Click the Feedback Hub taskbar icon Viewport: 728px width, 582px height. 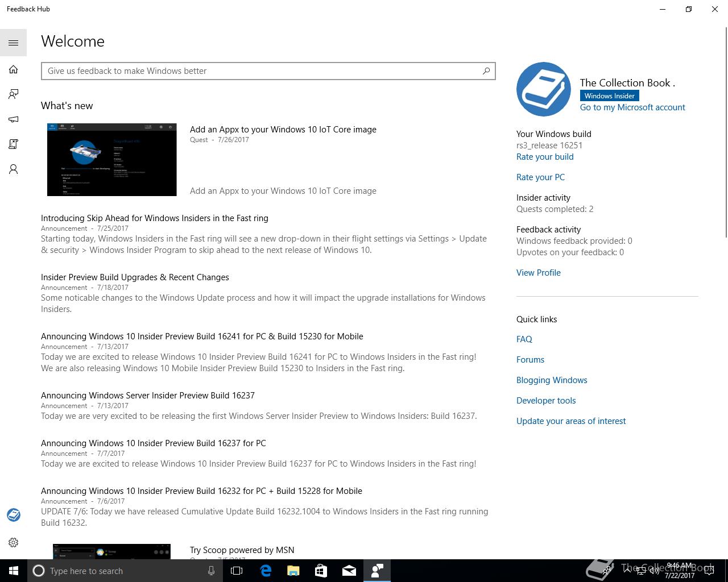pos(377,571)
